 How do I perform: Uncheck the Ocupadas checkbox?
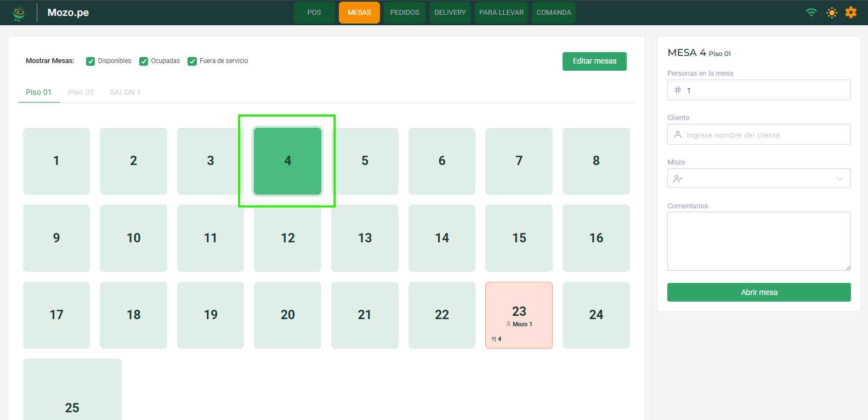click(144, 61)
